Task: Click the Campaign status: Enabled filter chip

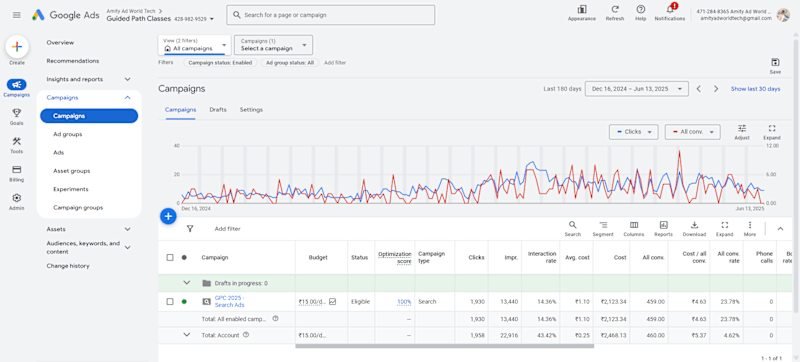Action: point(220,63)
